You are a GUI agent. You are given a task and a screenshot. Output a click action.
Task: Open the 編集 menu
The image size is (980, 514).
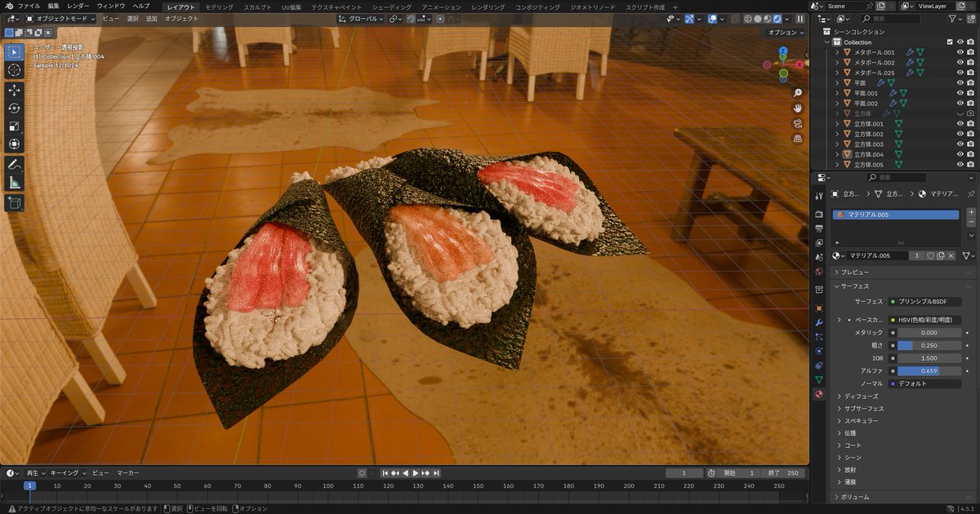tap(53, 6)
